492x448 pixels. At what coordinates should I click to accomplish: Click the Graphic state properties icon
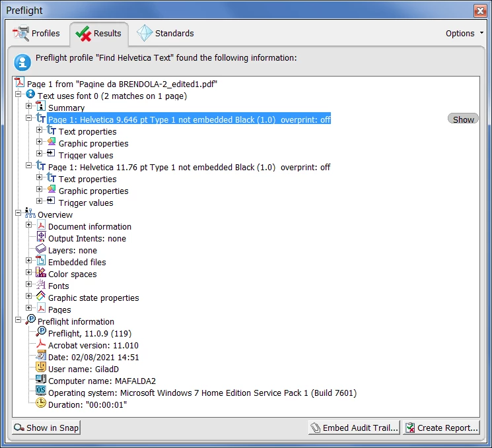[41, 296]
